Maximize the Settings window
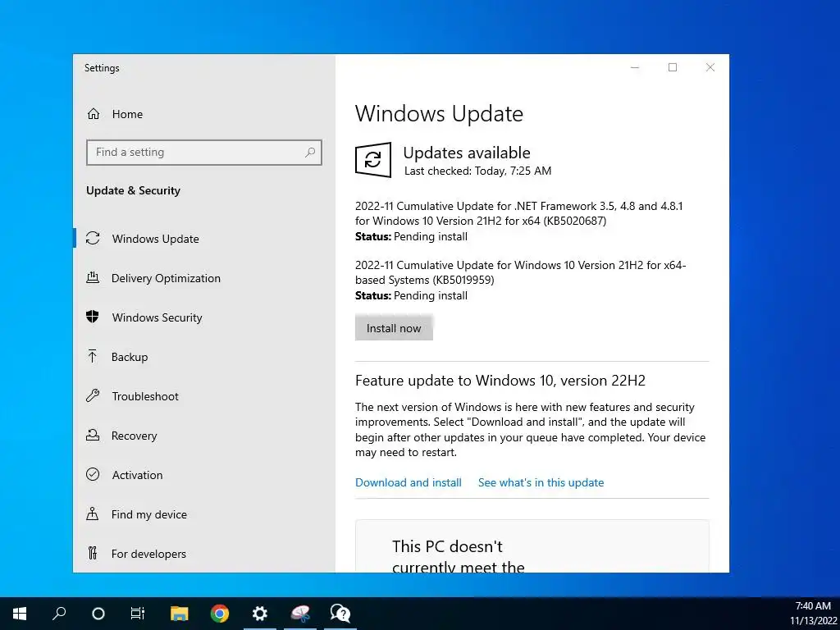Image resolution: width=840 pixels, height=630 pixels. 673,67
